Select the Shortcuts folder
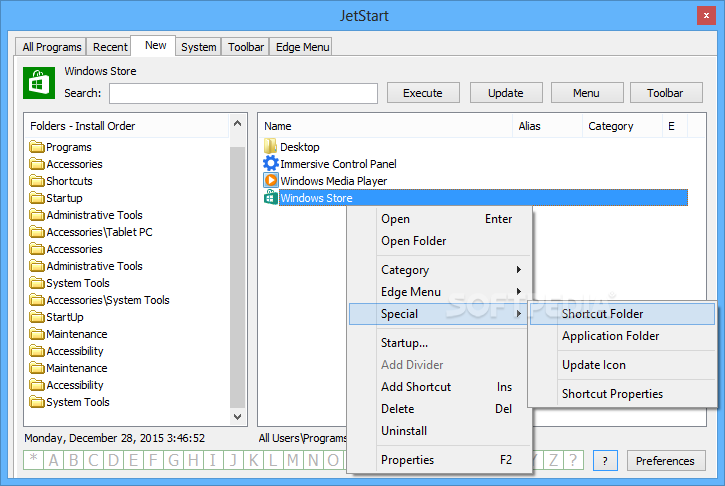This screenshot has width=725, height=486. coord(69,181)
